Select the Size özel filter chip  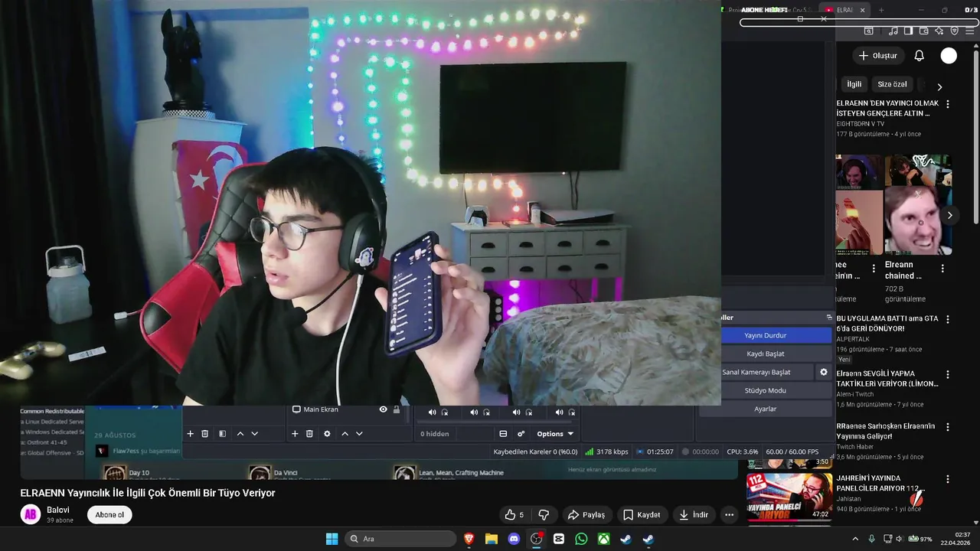(x=892, y=84)
